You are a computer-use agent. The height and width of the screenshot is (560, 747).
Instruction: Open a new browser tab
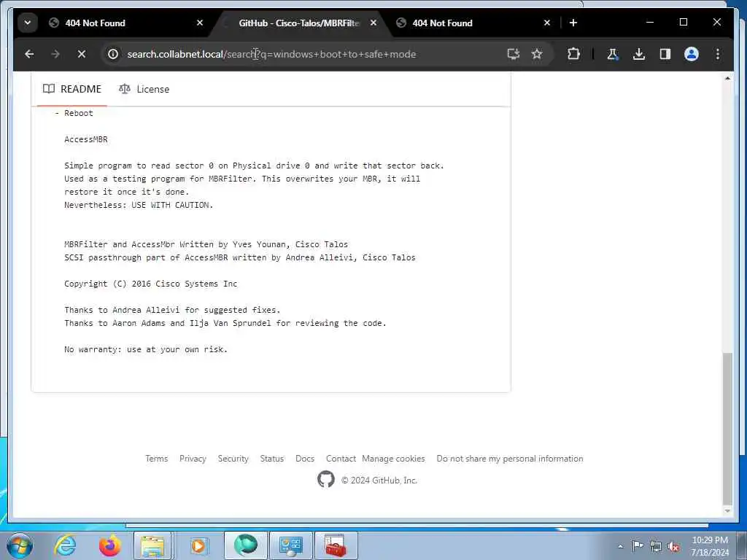coord(573,23)
